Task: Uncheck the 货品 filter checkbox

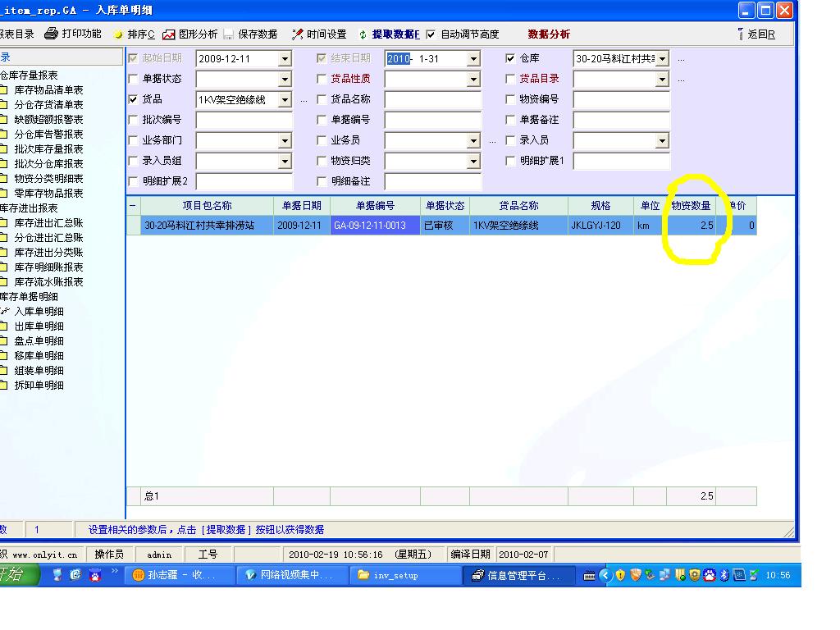Action: pos(134,99)
